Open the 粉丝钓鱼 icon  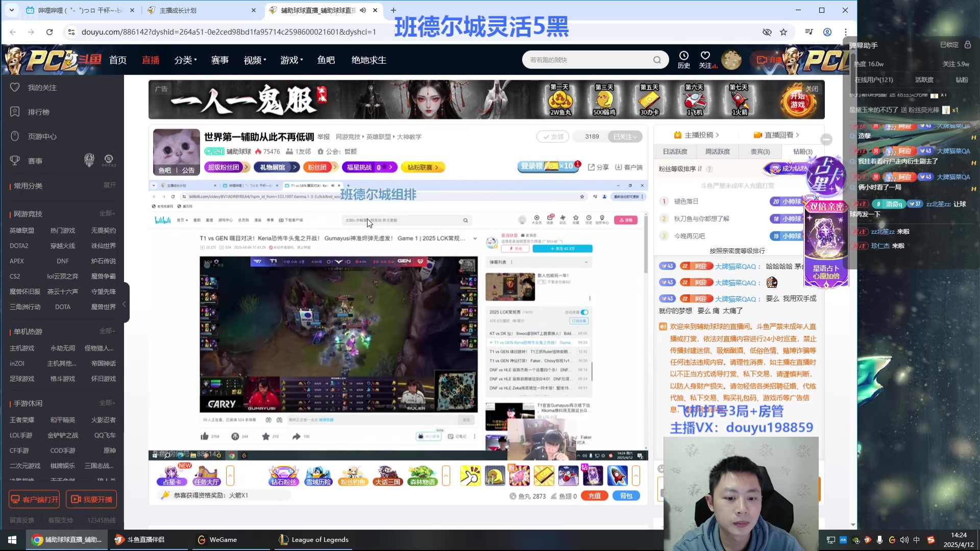pyautogui.click(x=353, y=475)
